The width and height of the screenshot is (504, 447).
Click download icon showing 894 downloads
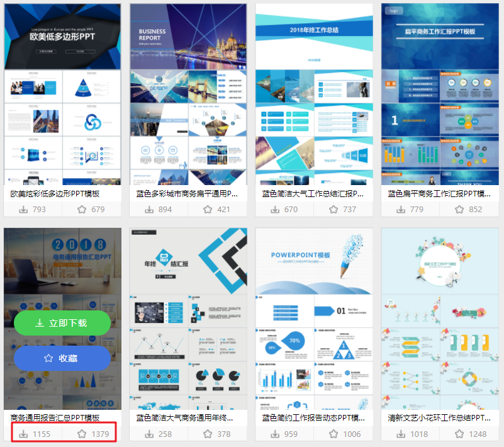(x=149, y=210)
